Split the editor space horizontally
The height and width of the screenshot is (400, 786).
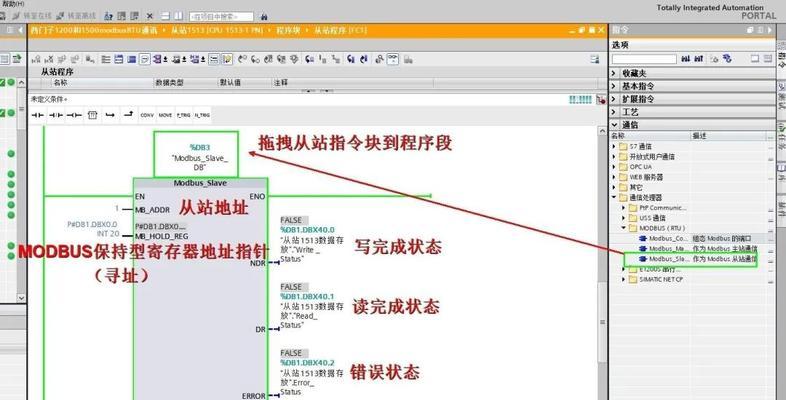pos(165,17)
